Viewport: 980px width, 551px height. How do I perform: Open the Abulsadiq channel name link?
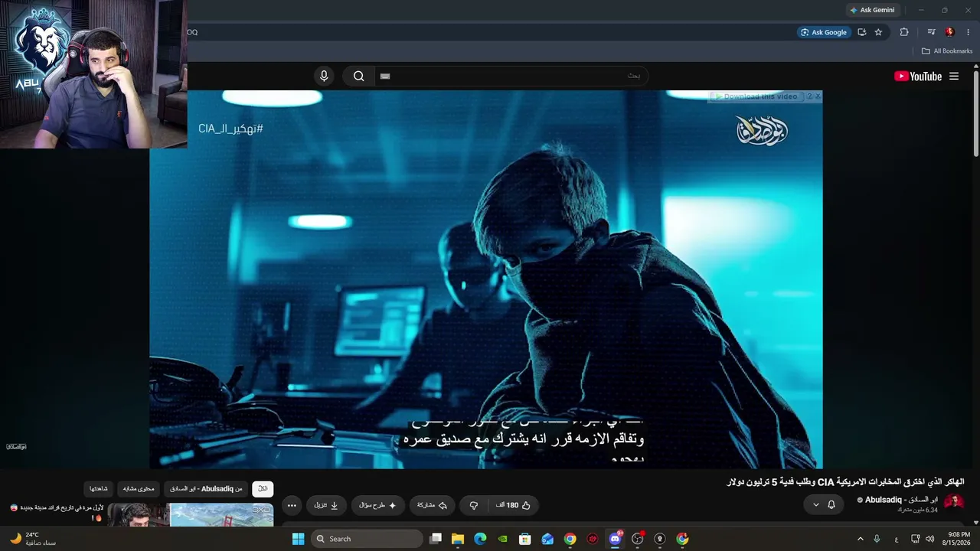click(x=900, y=500)
